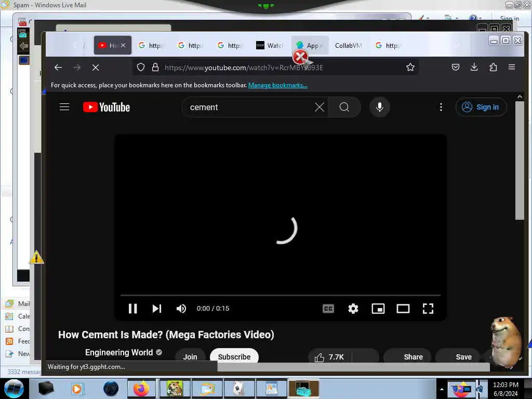Screen dimensions: 532x399
Task: Open the tracking protection shield icon
Action: tap(141, 67)
